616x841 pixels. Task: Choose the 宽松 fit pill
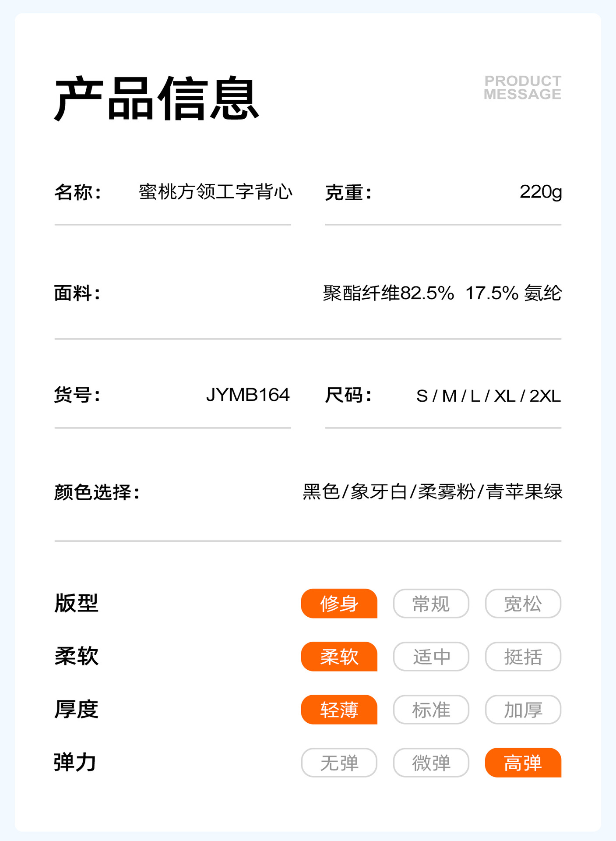pyautogui.click(x=523, y=603)
